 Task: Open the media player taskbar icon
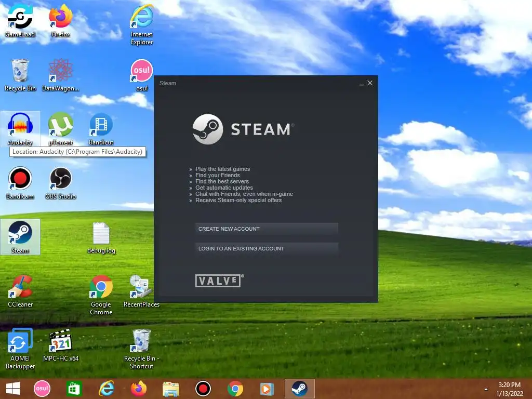coord(267,389)
